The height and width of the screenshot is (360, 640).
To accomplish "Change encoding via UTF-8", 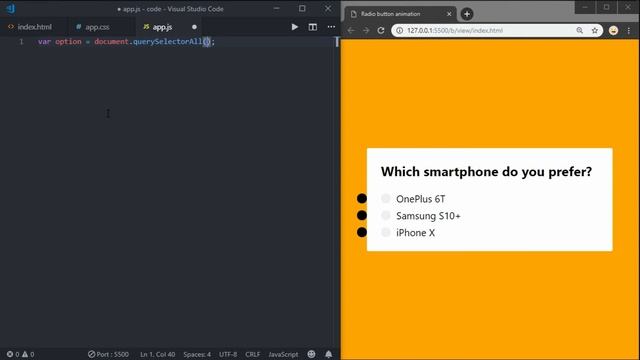I will point(228,354).
